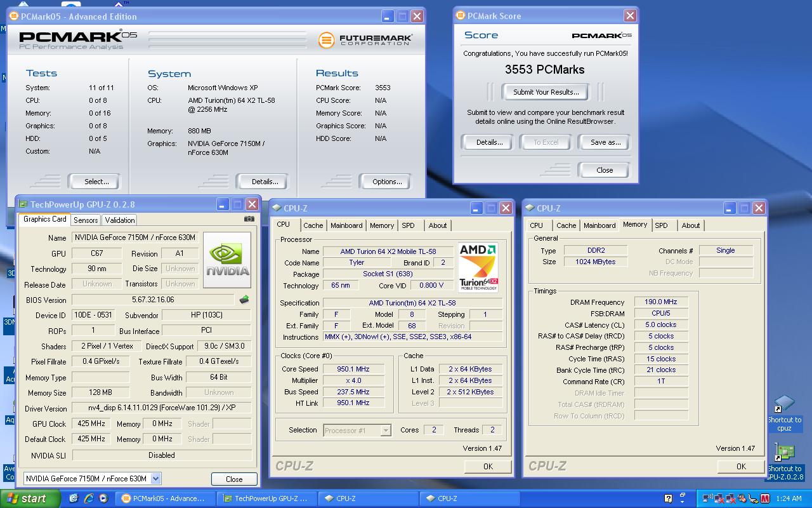812x508 pixels.
Task: Open the Processor #1 selection dropdown in CPU-Z
Action: (x=385, y=430)
